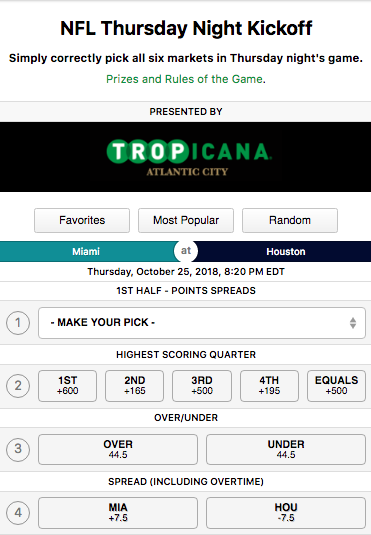Screen dimensions: 371x535
Task: Pick 2ND quarter at +165
Action: click(x=134, y=386)
